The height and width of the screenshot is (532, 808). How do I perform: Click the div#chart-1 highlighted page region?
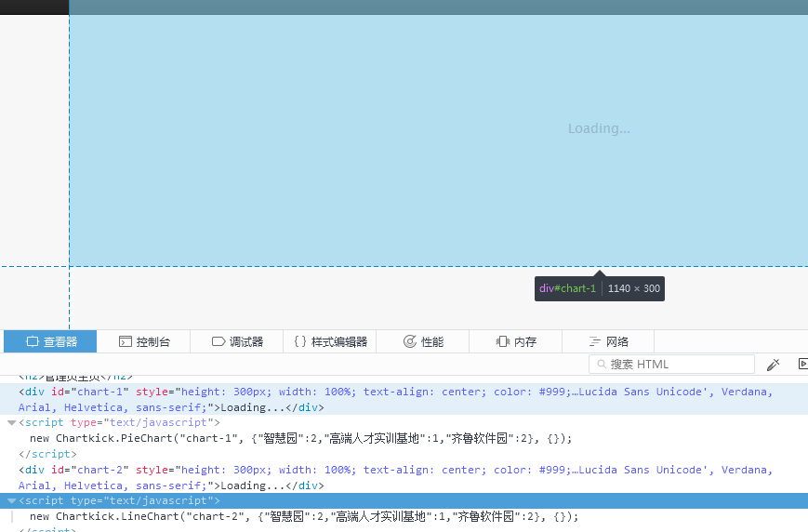pos(439,140)
